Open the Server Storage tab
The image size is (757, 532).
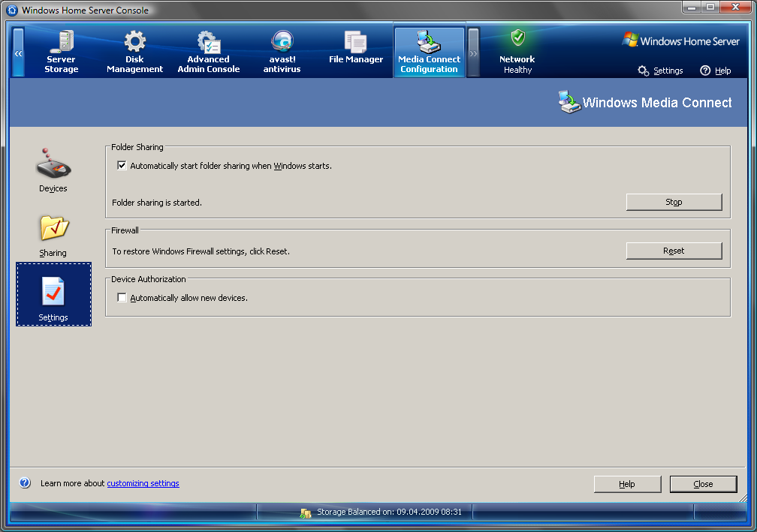(x=62, y=52)
